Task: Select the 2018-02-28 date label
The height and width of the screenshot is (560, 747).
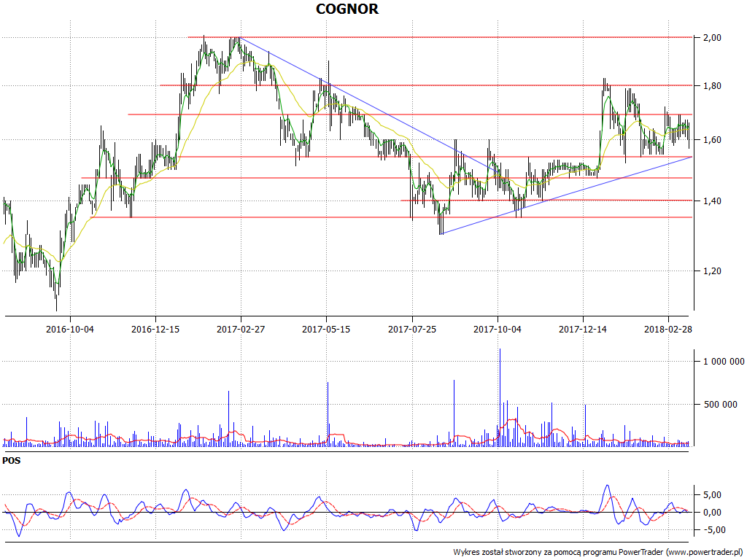Action: (668, 329)
